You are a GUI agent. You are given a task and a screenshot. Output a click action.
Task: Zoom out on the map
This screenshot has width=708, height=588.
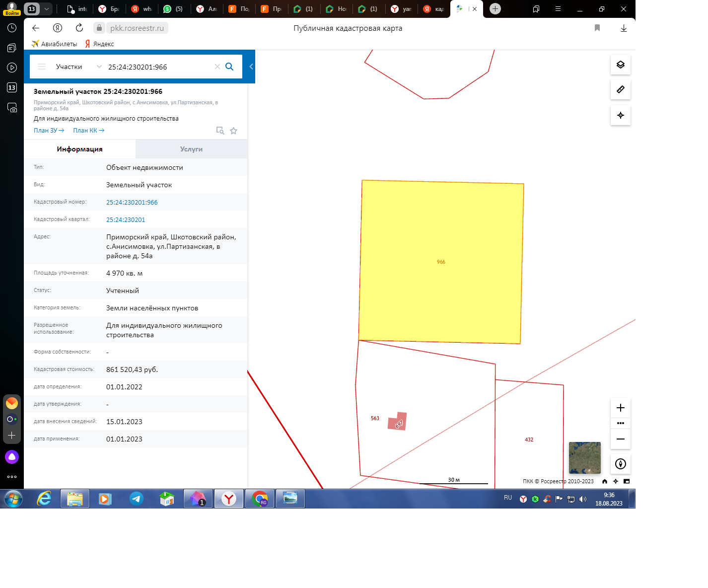tap(621, 439)
